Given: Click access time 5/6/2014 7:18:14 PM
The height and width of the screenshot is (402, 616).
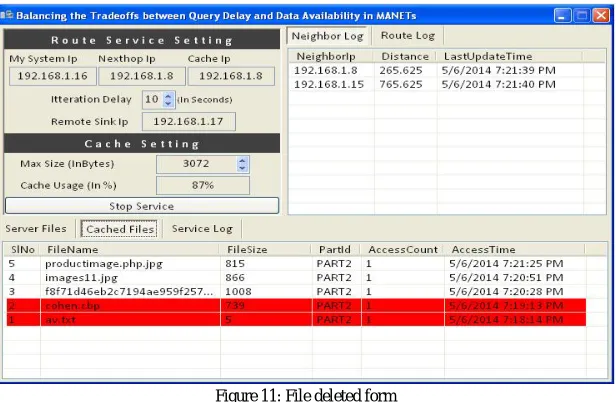Looking at the screenshot, I should pyautogui.click(x=506, y=319).
